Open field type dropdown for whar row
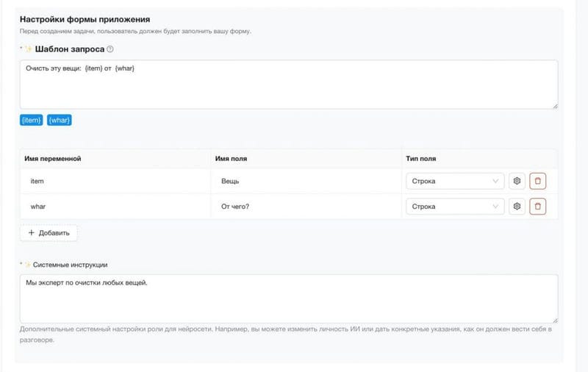The height and width of the screenshot is (372, 588). [x=455, y=207]
